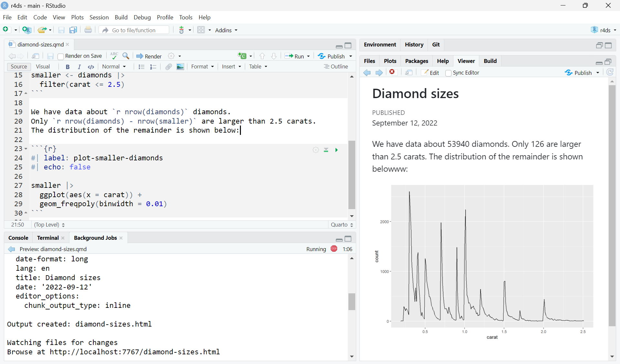Open the Tools menu

(x=186, y=17)
